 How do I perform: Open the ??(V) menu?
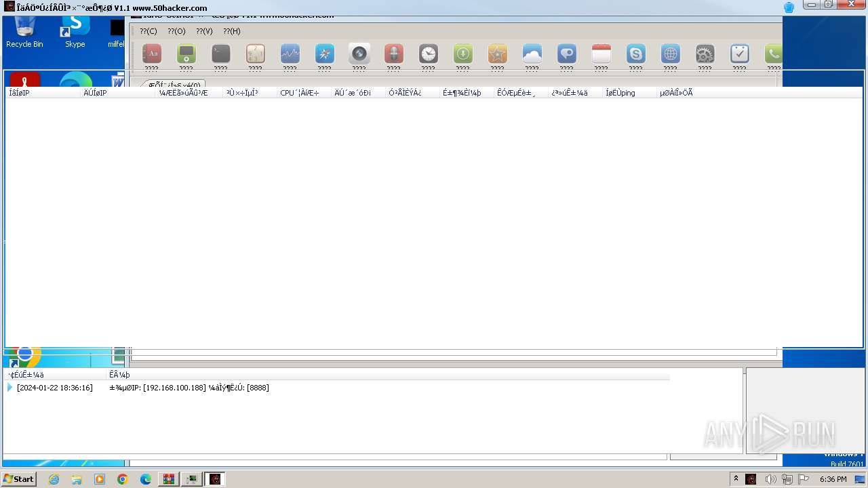(x=204, y=31)
